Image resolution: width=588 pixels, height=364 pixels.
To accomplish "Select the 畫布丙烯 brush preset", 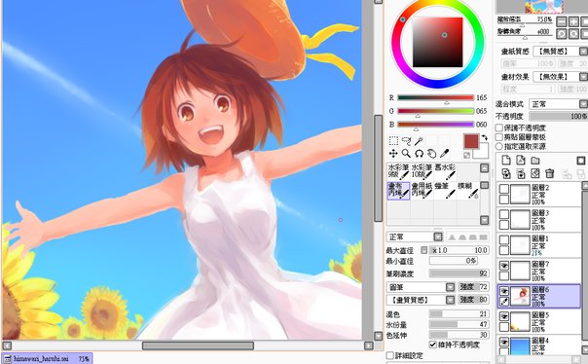I will click(x=398, y=191).
